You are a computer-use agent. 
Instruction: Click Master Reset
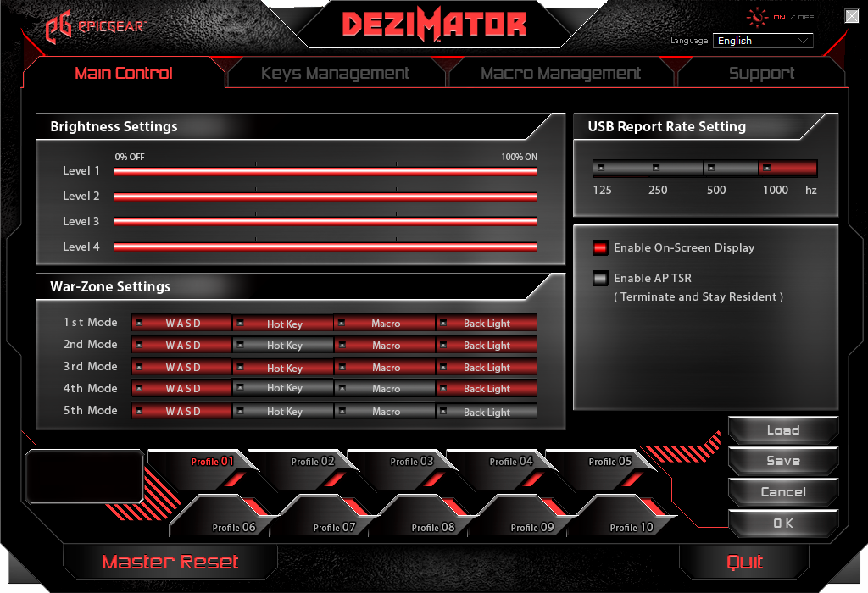[x=170, y=562]
